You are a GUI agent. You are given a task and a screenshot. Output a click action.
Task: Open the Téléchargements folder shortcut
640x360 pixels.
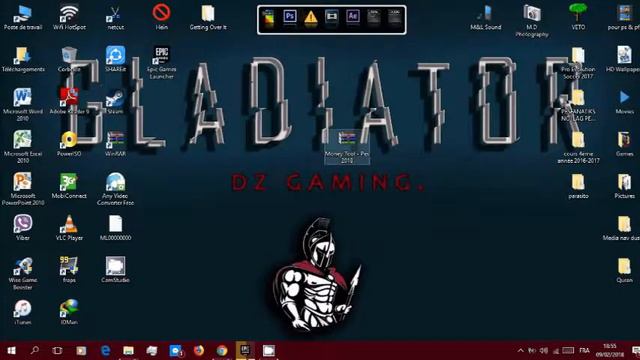23,60
